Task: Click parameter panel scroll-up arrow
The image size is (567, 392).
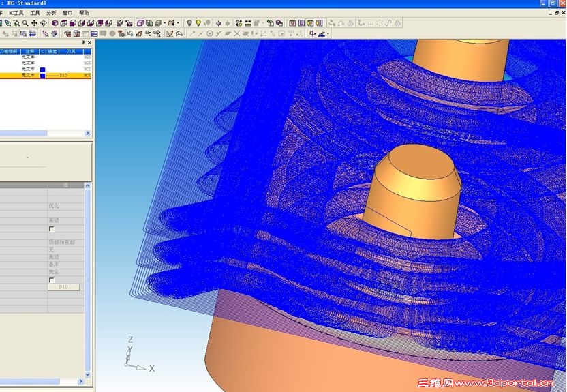Action: pyautogui.click(x=87, y=185)
